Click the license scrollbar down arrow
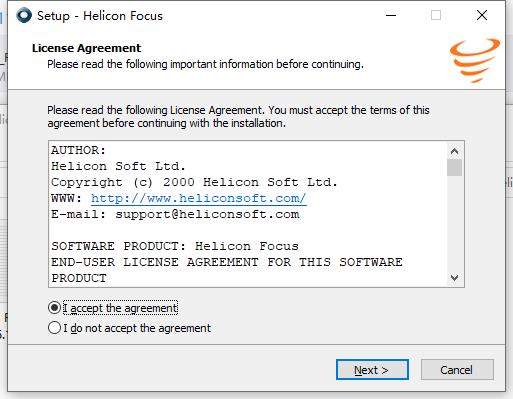Viewport: 513px width, 399px height. [454, 278]
